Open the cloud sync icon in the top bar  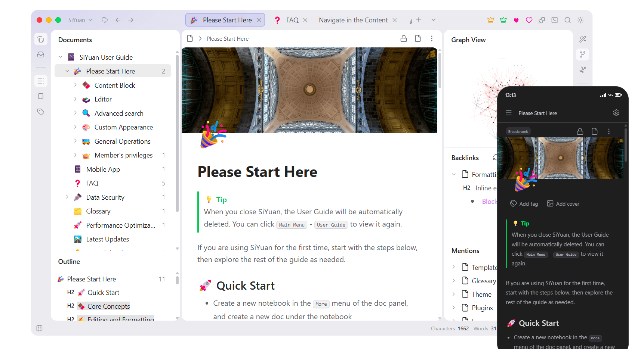point(105,20)
